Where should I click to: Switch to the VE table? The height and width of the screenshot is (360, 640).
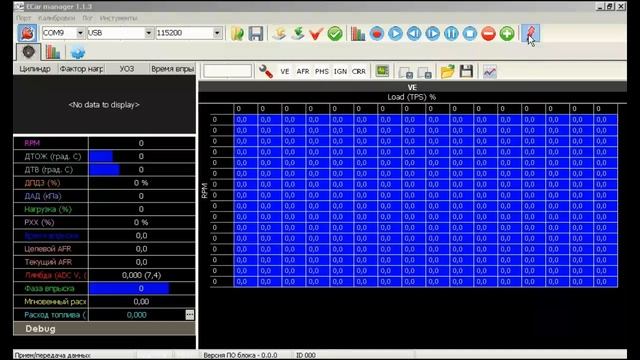[x=284, y=71]
